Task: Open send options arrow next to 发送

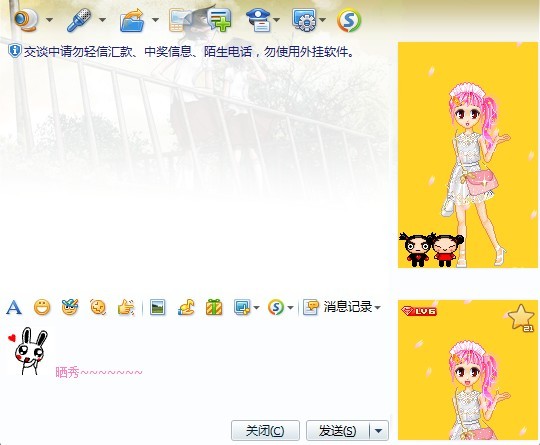Action: point(379,431)
